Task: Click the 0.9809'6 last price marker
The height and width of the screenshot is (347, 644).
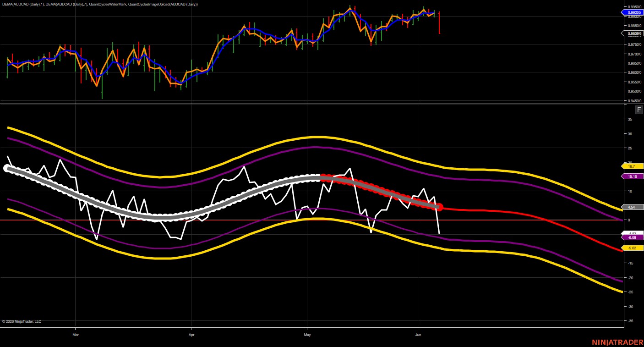Action: (633, 33)
